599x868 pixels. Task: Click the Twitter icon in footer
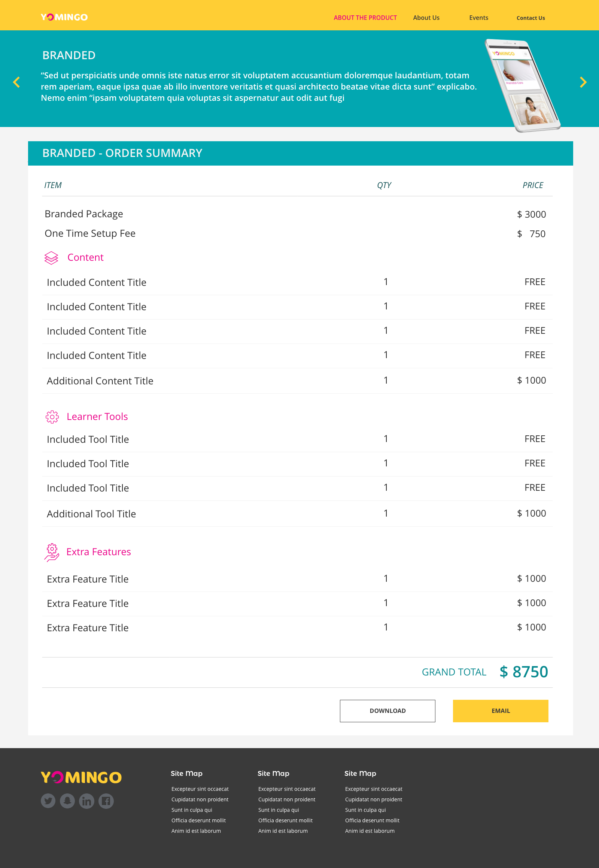point(48,801)
